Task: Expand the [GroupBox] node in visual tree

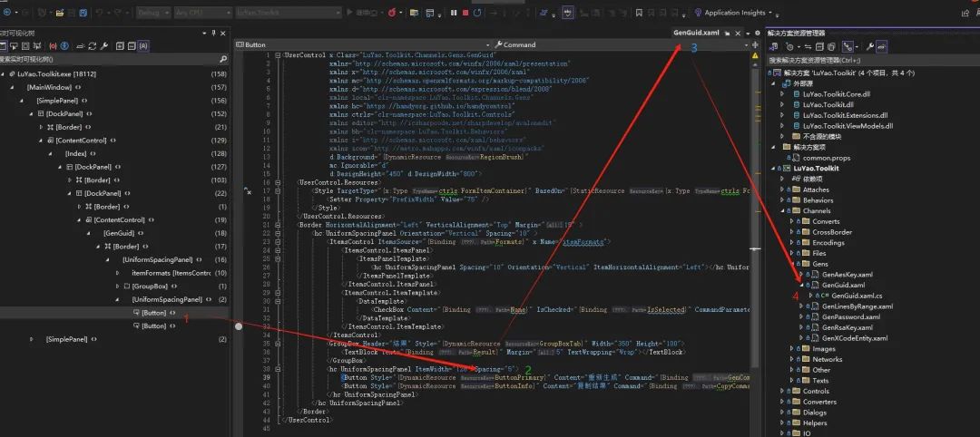Action: click(117, 286)
